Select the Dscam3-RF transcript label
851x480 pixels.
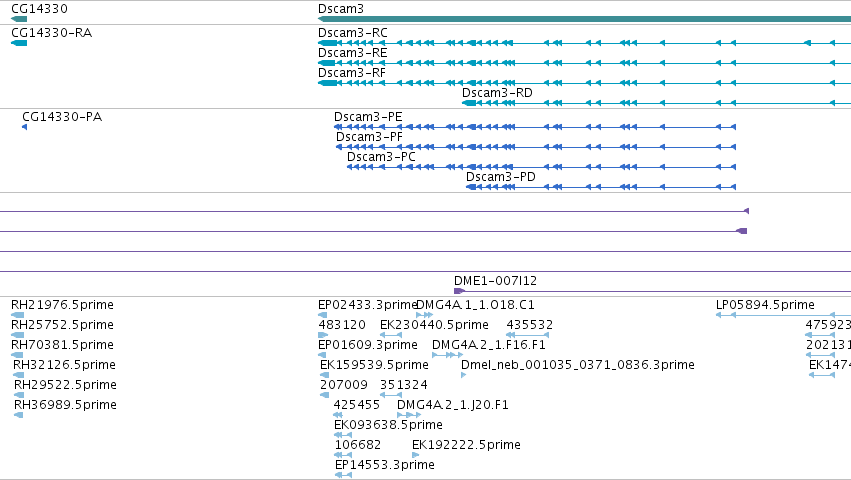pyautogui.click(x=352, y=73)
